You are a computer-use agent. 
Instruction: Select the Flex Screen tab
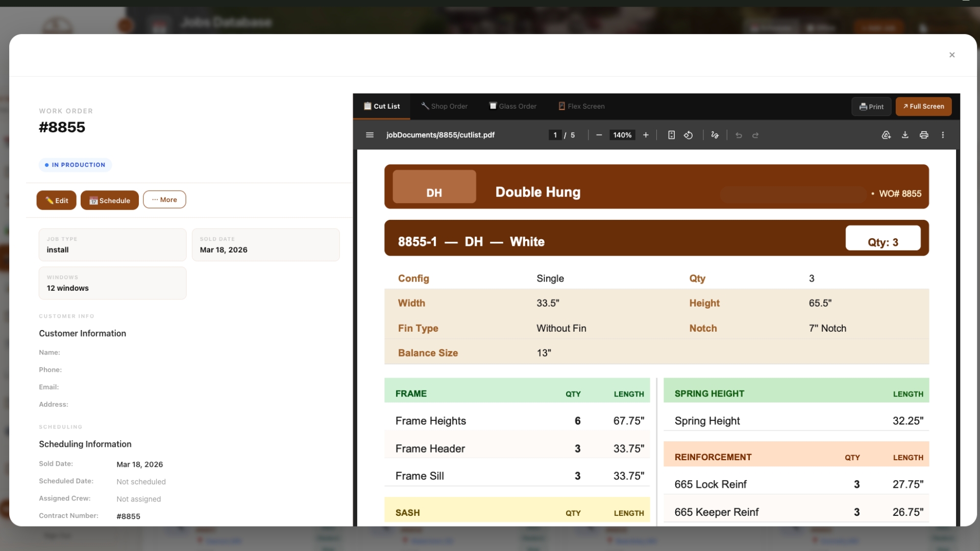tap(581, 106)
